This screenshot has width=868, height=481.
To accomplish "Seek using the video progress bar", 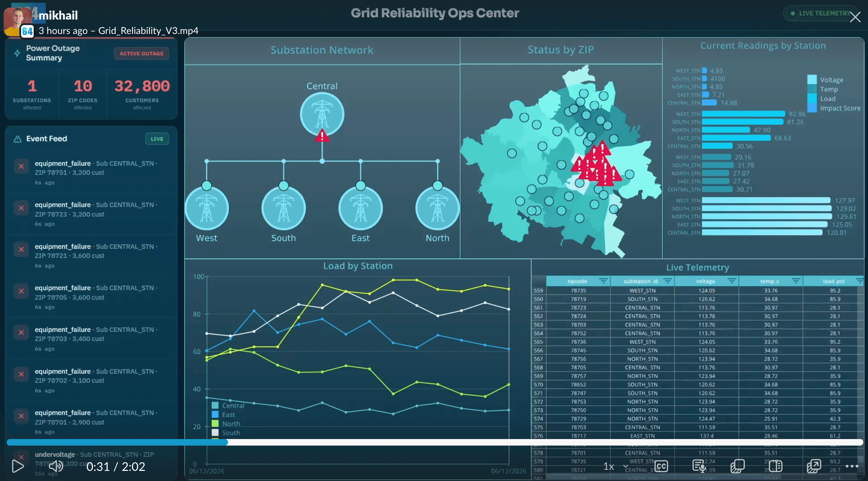I will click(435, 442).
